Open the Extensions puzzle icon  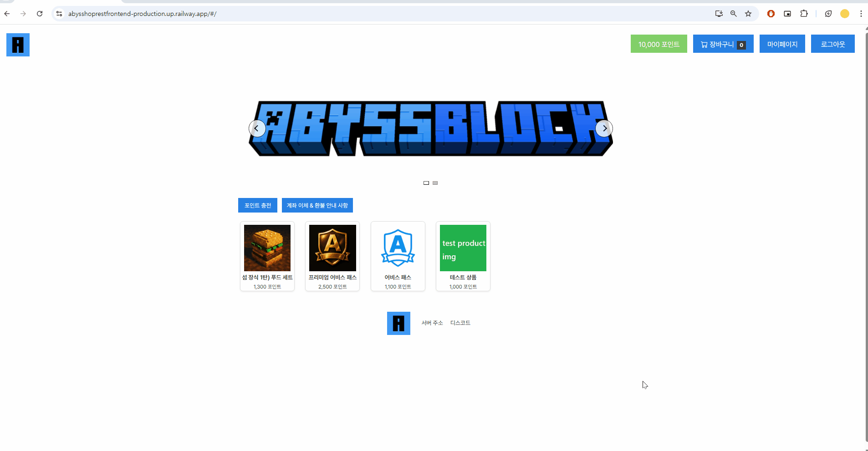pos(804,14)
